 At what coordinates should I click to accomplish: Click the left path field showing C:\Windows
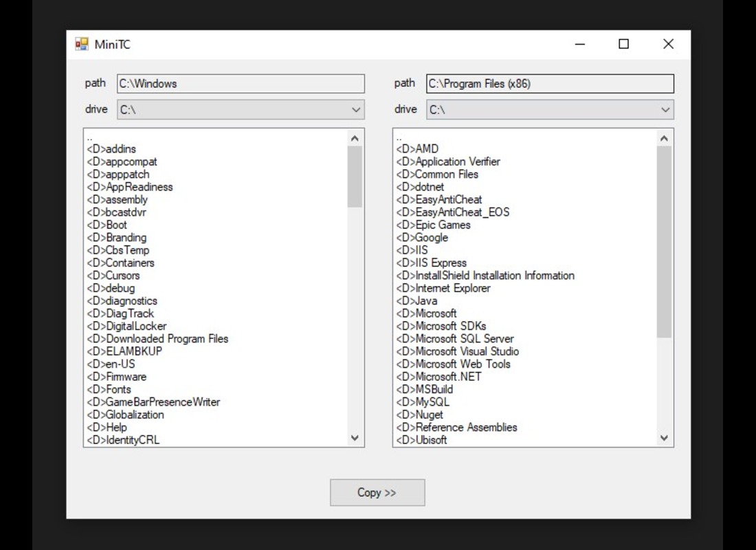coord(241,83)
